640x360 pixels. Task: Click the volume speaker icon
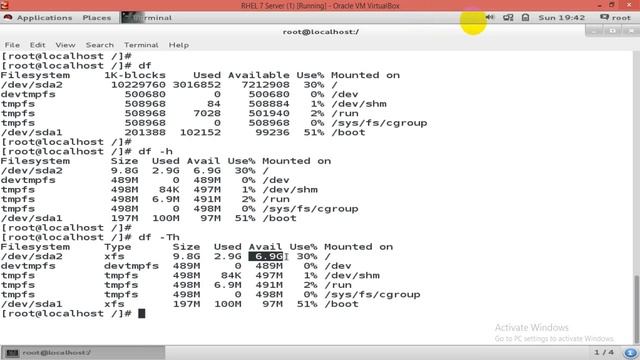tap(490, 17)
